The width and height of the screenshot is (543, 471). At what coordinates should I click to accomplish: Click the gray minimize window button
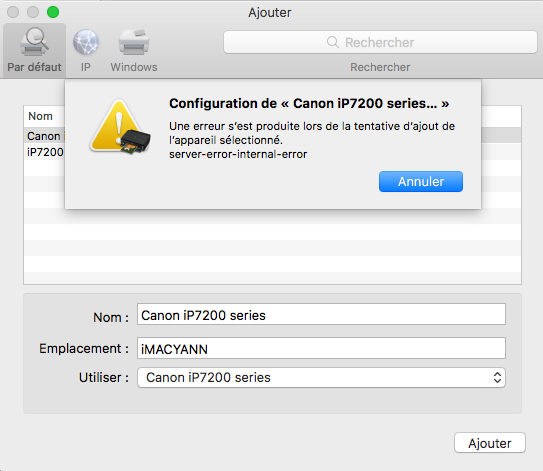tap(33, 12)
